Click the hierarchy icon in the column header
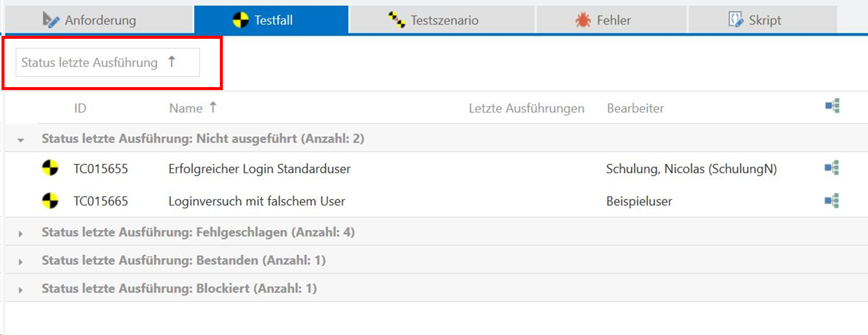This screenshot has height=335, width=868. point(832,106)
